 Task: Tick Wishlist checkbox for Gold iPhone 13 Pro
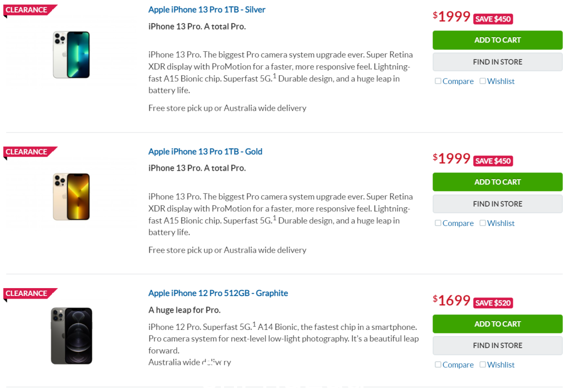coord(483,223)
